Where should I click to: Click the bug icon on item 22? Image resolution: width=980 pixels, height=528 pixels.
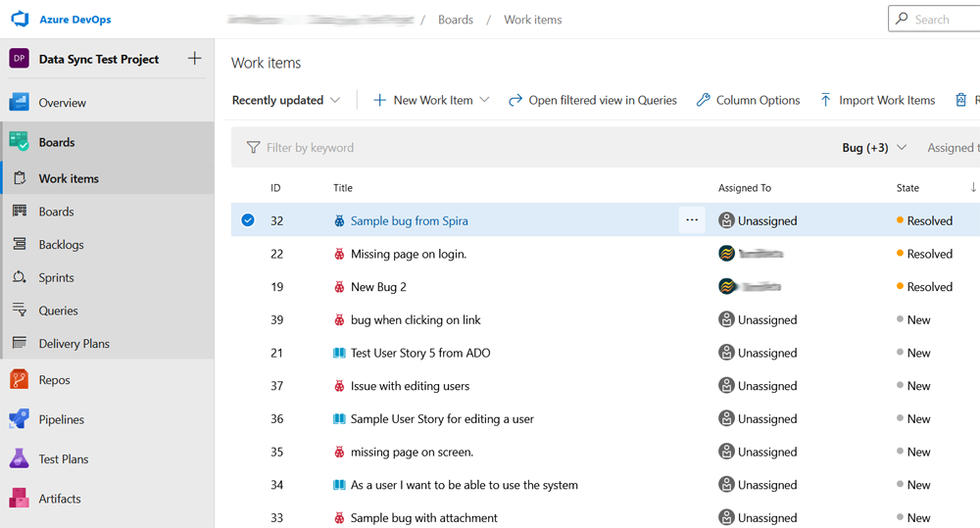click(x=339, y=254)
